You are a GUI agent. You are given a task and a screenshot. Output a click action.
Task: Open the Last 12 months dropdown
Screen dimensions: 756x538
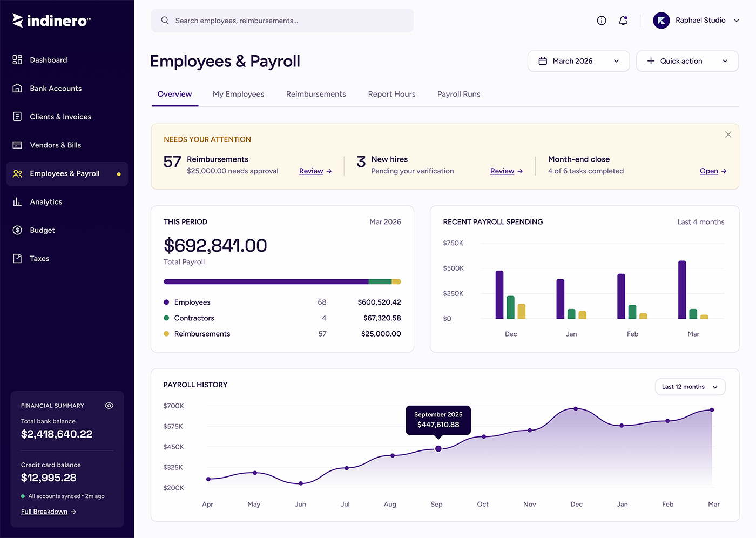(x=690, y=387)
